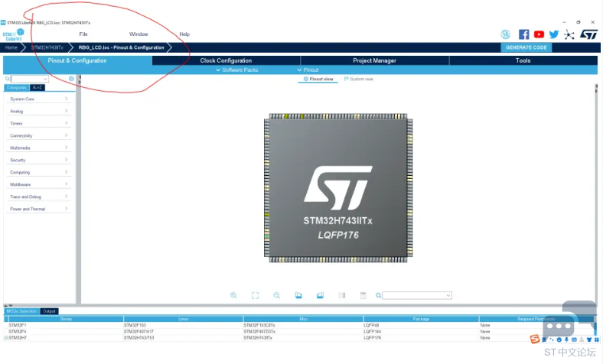Click the RBG_LCD.ioc breadcrumb
The height and width of the screenshot is (364, 603).
click(x=121, y=47)
